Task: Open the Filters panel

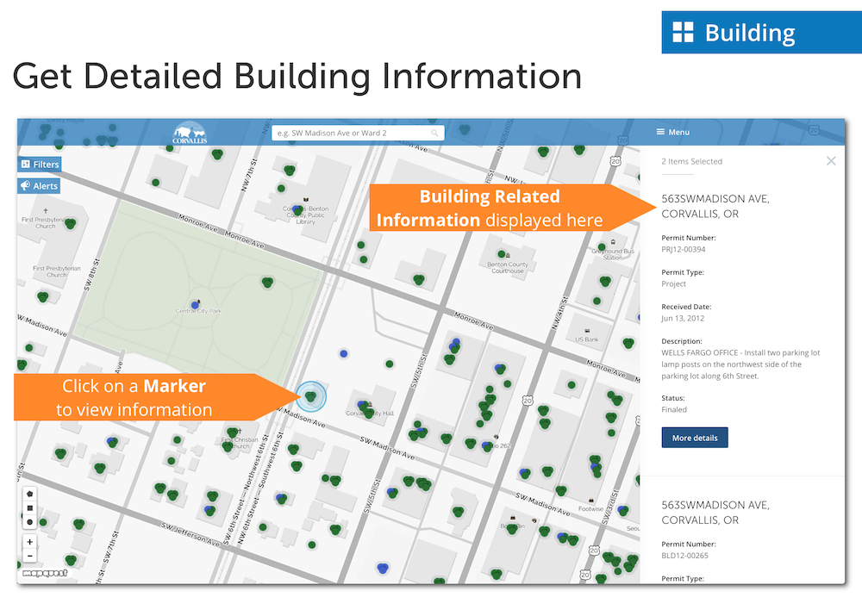Action: (x=39, y=165)
